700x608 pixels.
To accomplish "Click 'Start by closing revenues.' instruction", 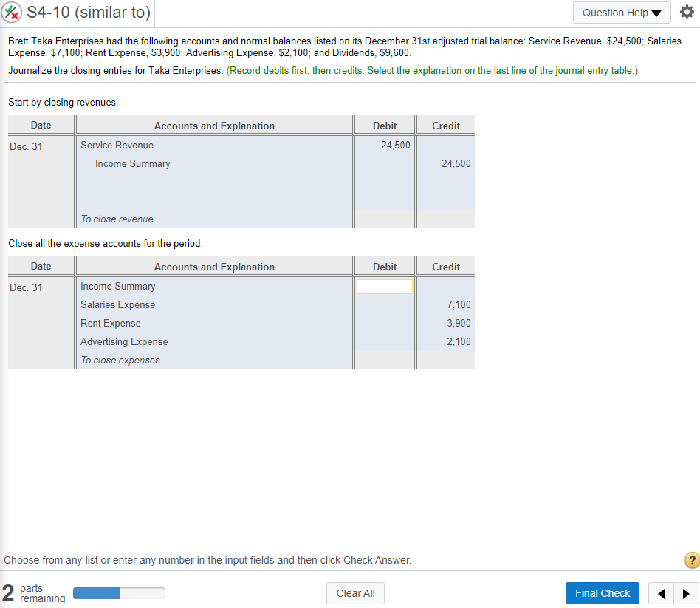I will (63, 102).
